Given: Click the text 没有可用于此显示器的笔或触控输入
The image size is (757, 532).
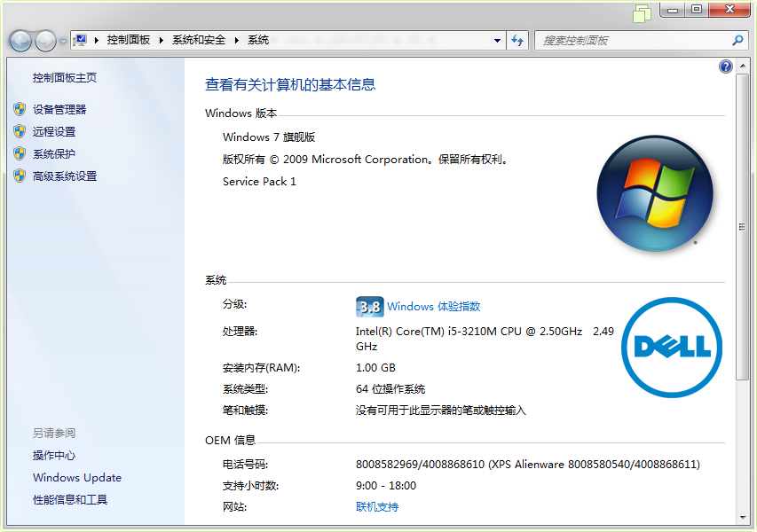Looking at the screenshot, I should tap(441, 411).
